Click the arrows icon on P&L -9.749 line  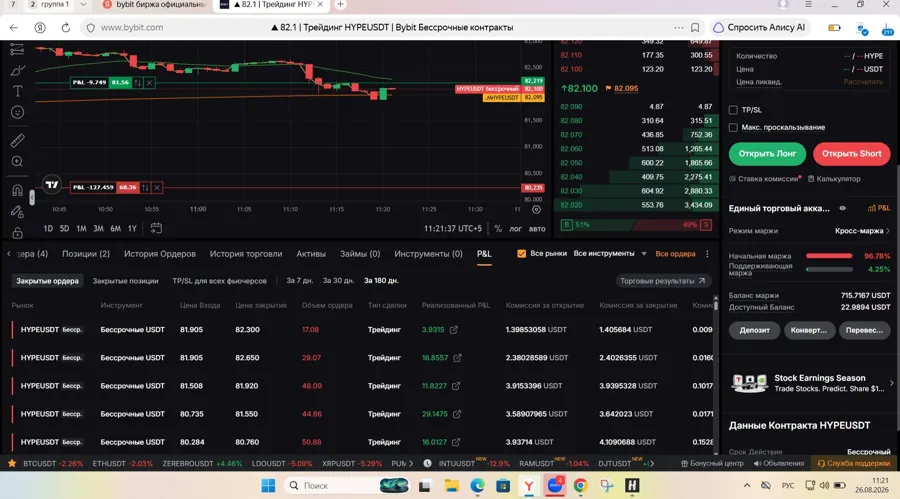(x=137, y=83)
